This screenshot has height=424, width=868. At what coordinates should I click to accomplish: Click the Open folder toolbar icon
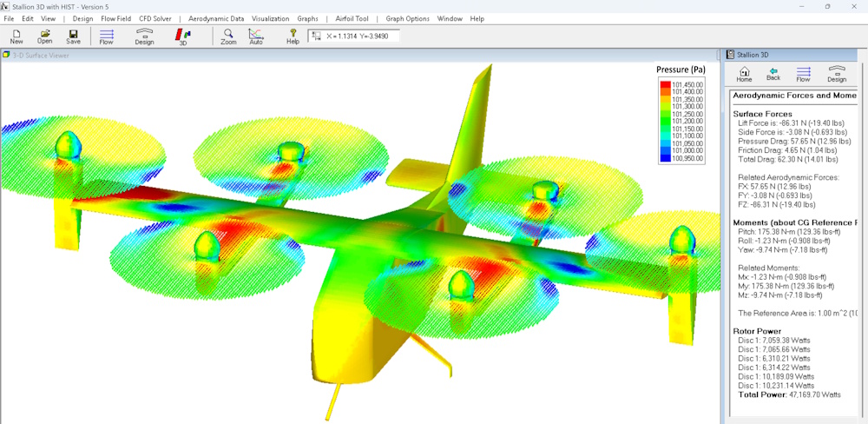coord(45,36)
